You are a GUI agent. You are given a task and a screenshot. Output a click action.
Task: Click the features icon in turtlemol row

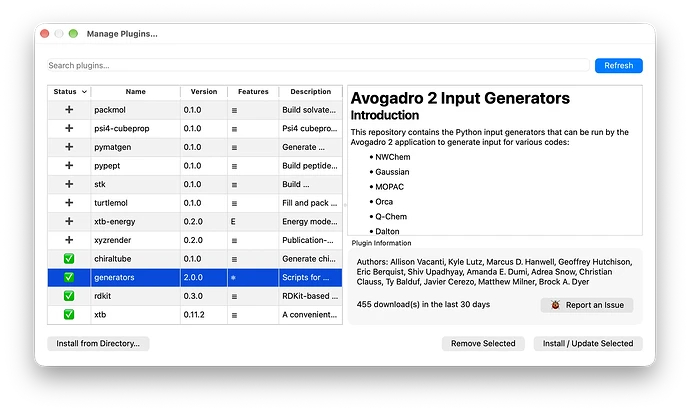(234, 203)
